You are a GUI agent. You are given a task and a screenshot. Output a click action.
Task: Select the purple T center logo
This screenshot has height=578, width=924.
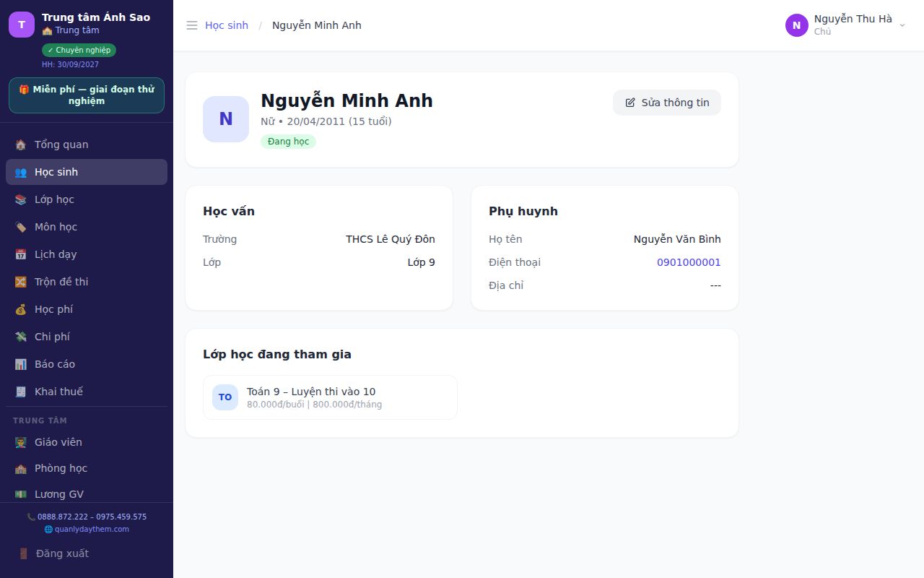22,25
